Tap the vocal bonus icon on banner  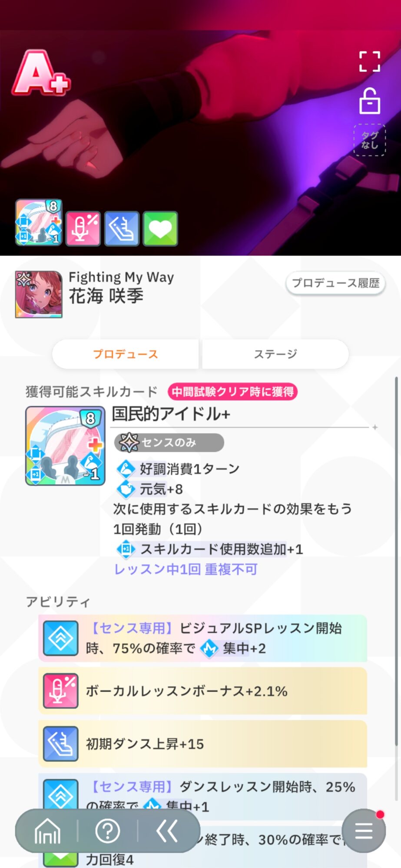[83, 229]
